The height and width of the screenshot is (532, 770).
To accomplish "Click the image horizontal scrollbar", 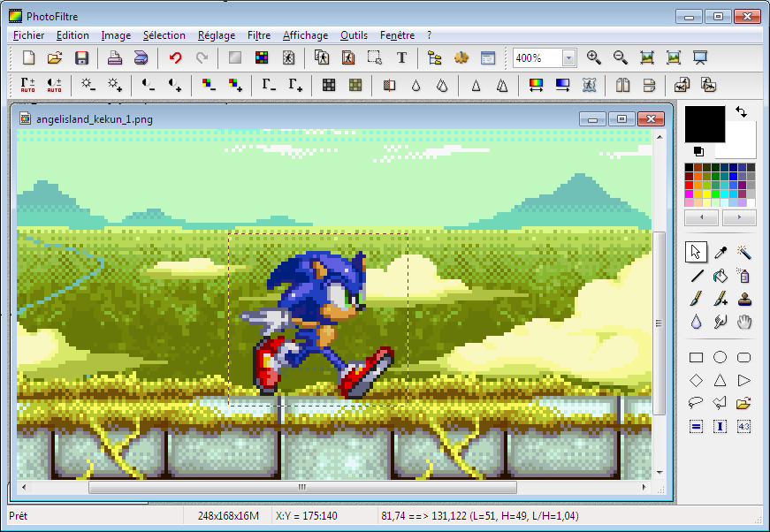I will coord(301,487).
